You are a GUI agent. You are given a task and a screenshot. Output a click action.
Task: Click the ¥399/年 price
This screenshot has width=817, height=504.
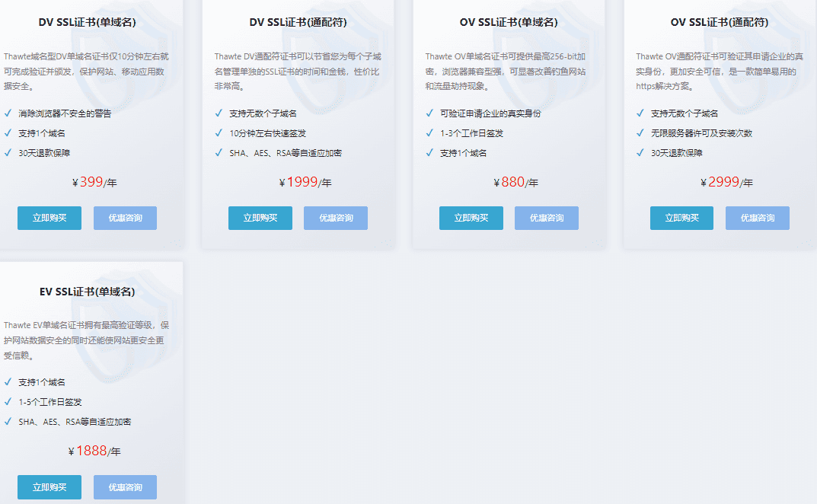click(94, 182)
